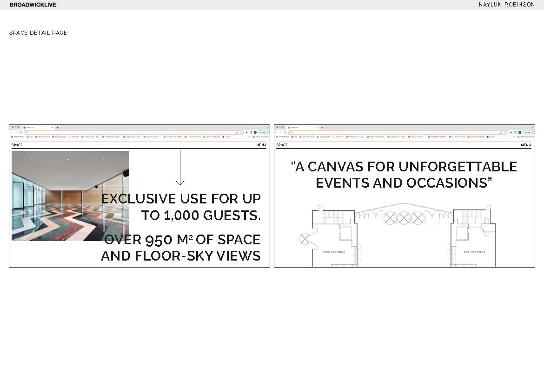The image size is (544, 392).
Task: Click the share icon in left address bar
Action: [x=237, y=132]
